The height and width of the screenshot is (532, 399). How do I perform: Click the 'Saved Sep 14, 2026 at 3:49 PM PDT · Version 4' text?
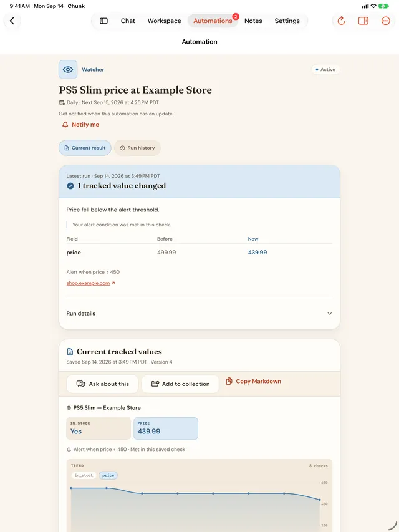click(119, 362)
